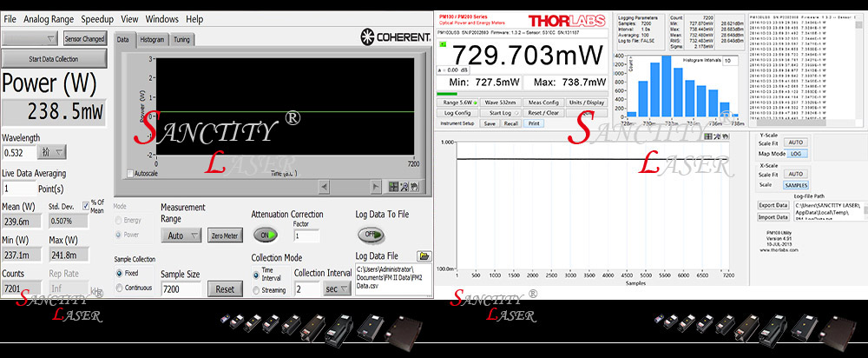868x358 pixels.
Task: Open the Log Data File folder icon
Action: point(424,255)
